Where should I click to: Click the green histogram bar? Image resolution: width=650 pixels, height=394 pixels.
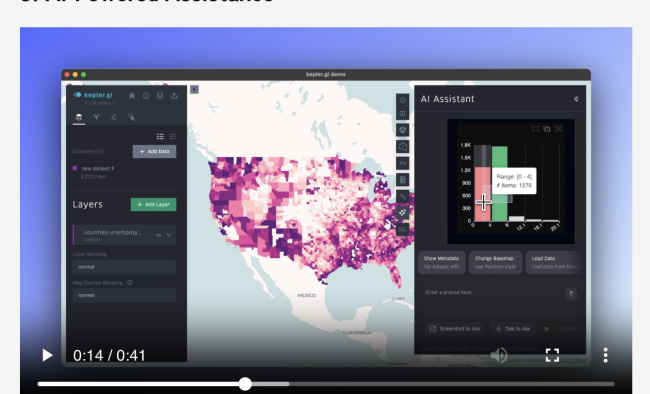[500, 184]
